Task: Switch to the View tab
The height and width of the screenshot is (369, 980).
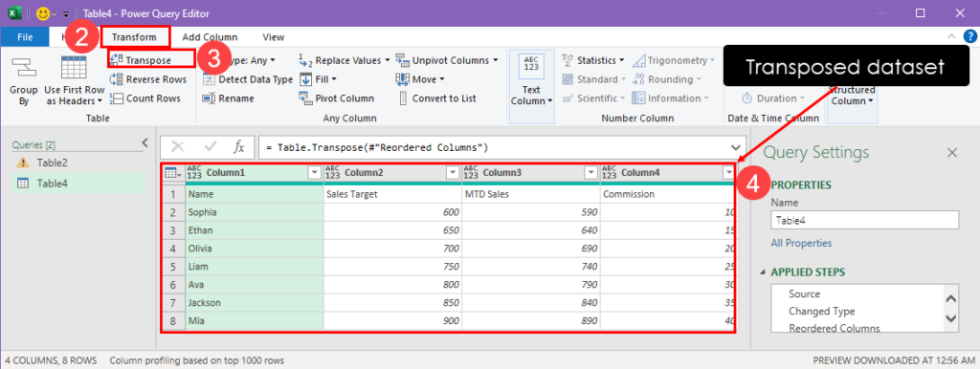Action: [273, 37]
